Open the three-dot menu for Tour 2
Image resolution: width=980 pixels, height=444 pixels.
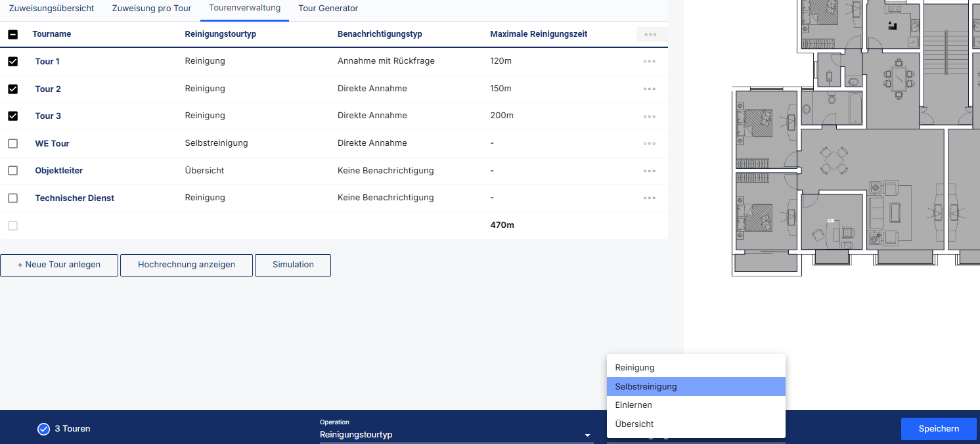[650, 89]
